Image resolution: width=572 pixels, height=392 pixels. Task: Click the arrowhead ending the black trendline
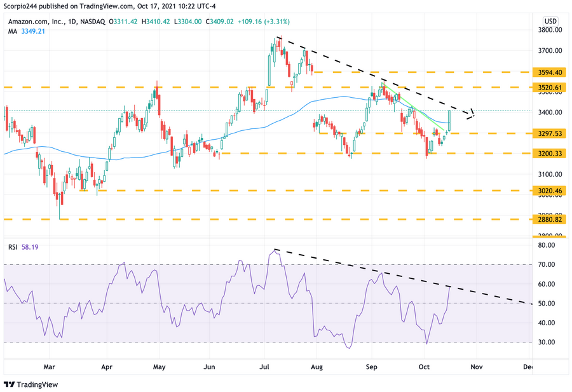click(x=470, y=114)
